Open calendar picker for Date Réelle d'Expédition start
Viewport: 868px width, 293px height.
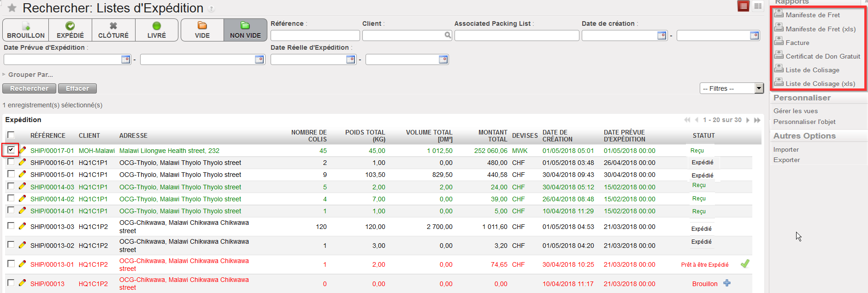[x=351, y=59]
